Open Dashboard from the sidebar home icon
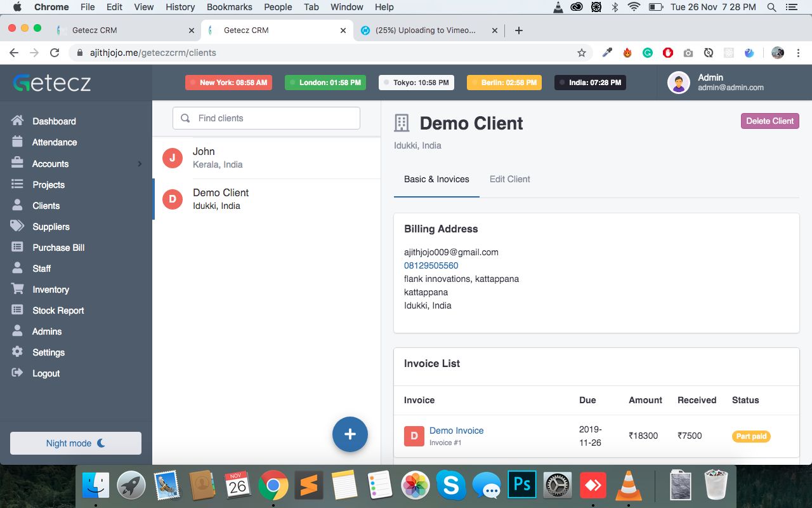The height and width of the screenshot is (508, 812). point(18,121)
